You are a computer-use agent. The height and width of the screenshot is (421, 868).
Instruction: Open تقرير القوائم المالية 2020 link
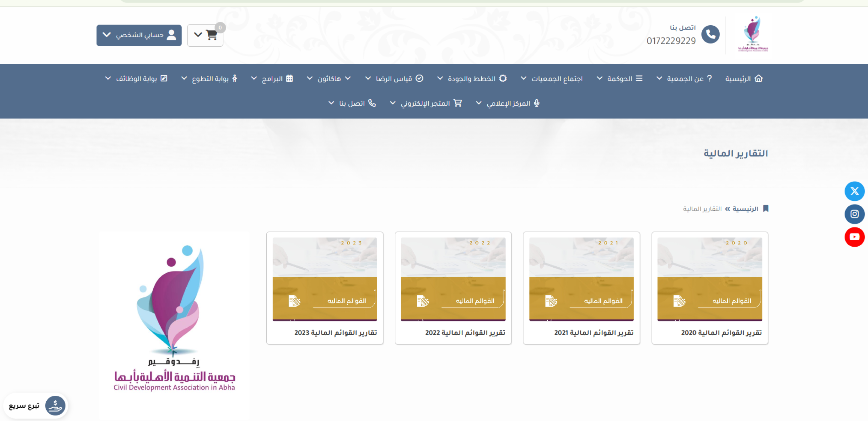721,333
